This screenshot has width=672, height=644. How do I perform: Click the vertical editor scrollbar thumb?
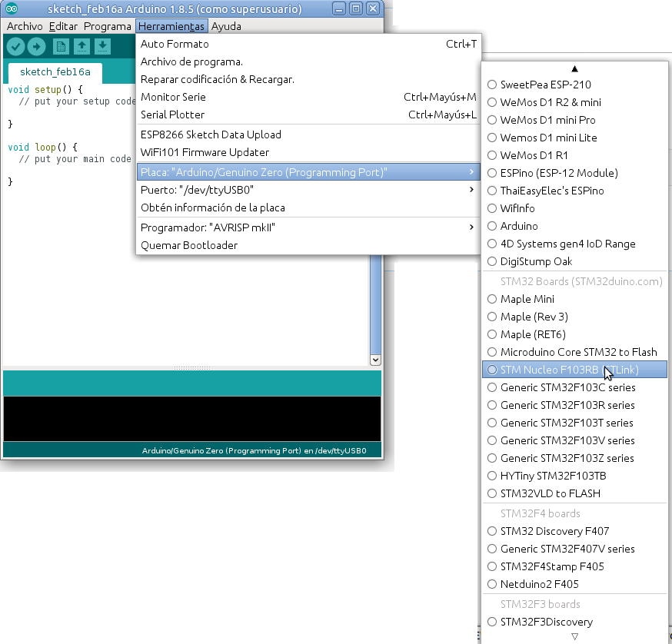click(375, 304)
